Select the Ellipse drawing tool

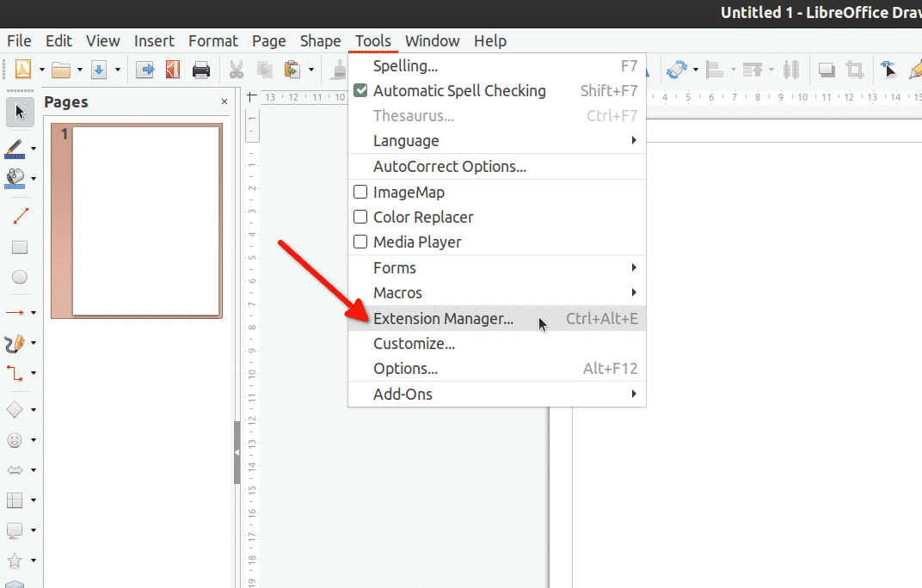[x=19, y=277]
